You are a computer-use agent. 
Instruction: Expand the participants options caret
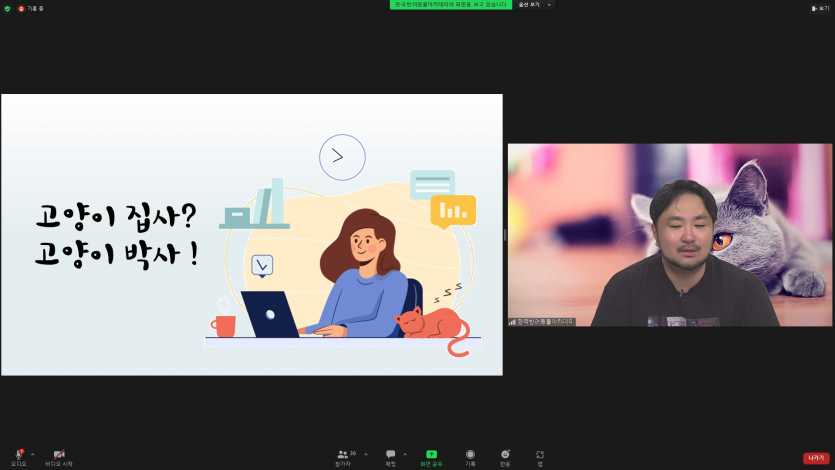[x=366, y=455]
